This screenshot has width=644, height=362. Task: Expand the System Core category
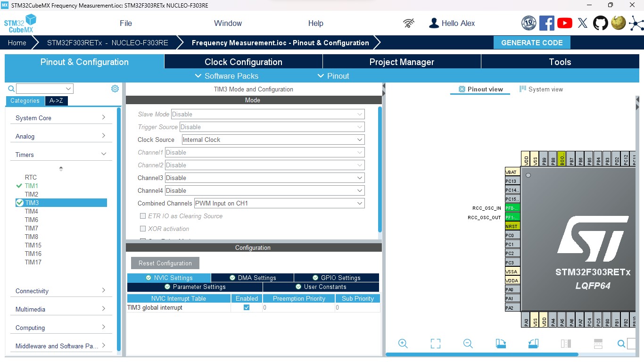coord(61,118)
